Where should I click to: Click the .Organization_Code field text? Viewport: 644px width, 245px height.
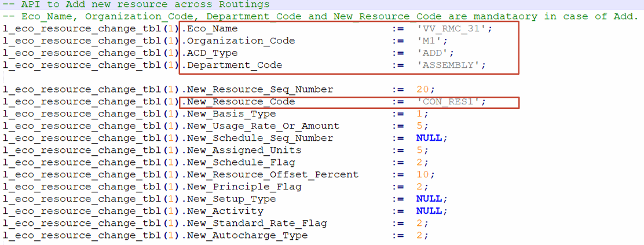(238, 41)
